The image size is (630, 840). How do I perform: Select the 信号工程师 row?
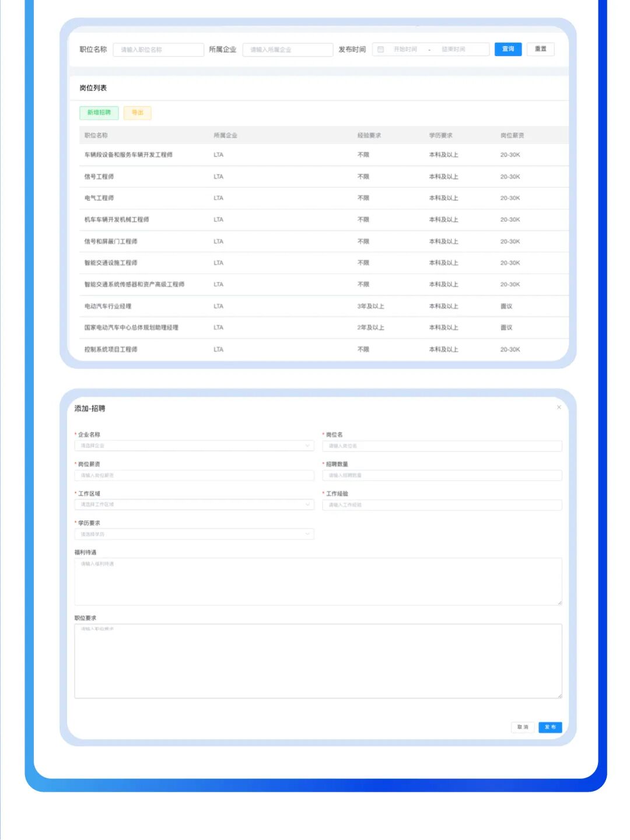(324, 176)
